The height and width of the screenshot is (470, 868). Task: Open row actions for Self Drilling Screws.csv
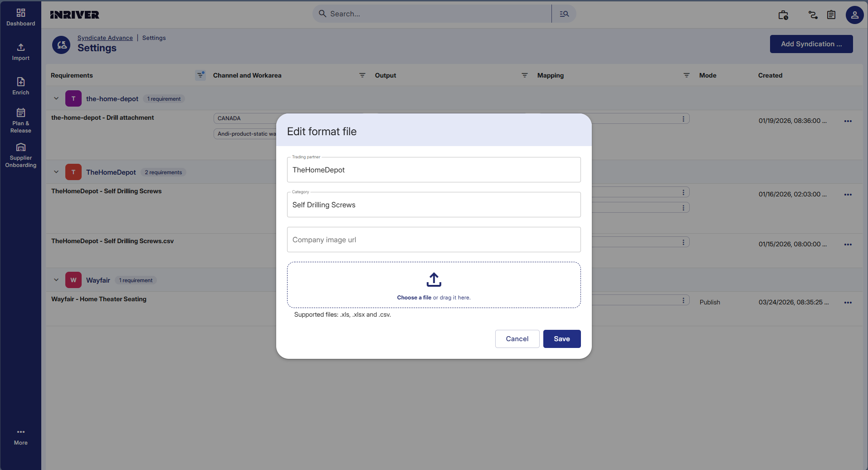click(848, 245)
